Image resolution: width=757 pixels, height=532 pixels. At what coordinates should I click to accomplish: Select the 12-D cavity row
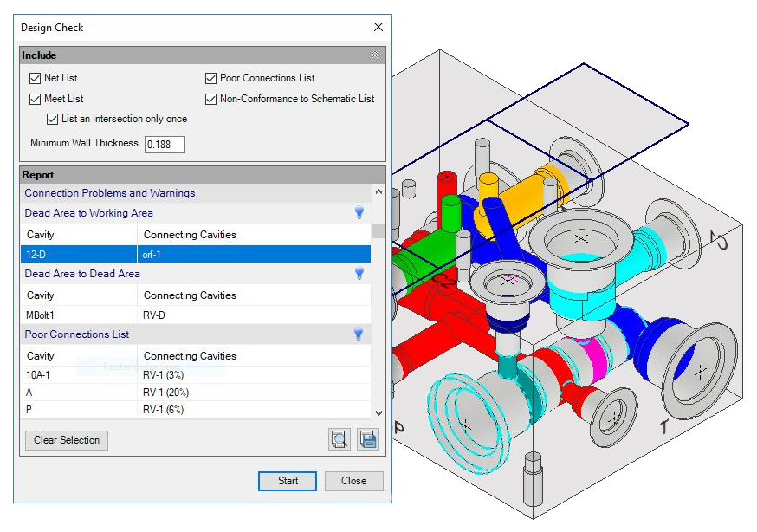(78, 255)
